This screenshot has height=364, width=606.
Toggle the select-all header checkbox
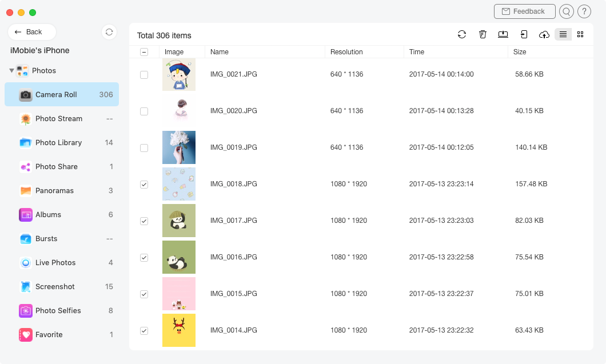tap(144, 52)
